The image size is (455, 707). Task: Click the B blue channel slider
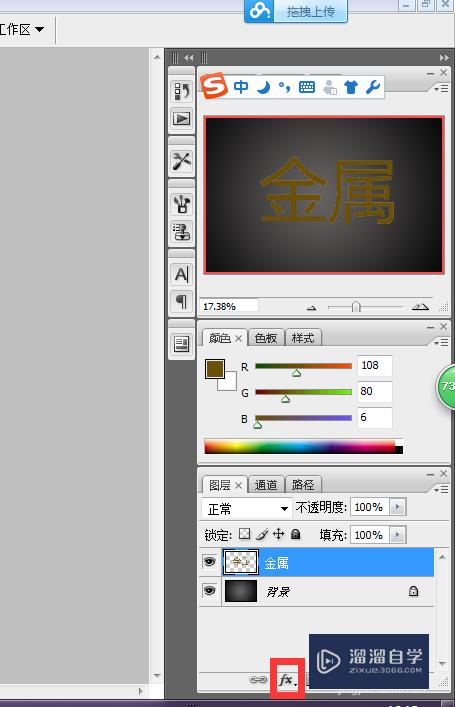303,418
